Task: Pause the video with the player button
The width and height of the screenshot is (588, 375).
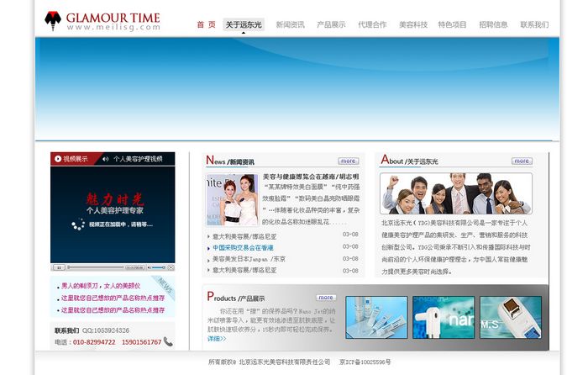Action: [x=59, y=267]
